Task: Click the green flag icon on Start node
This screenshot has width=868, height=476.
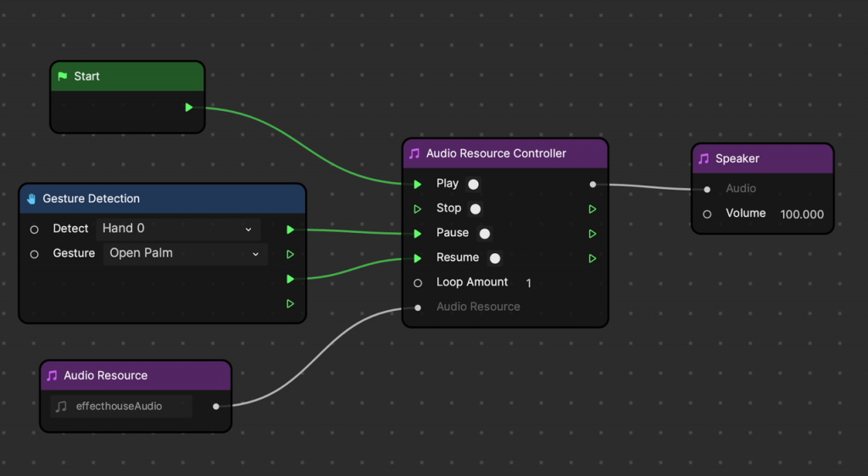Action: [x=62, y=76]
